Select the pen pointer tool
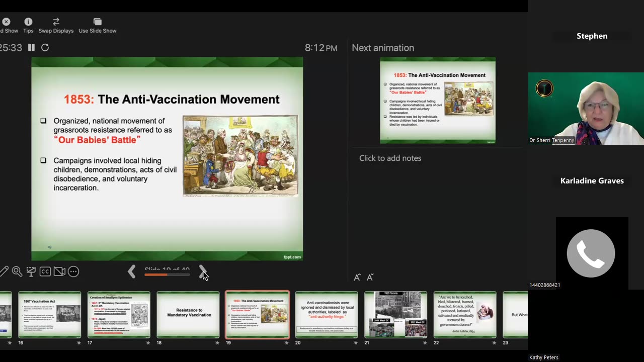 click(x=4, y=271)
